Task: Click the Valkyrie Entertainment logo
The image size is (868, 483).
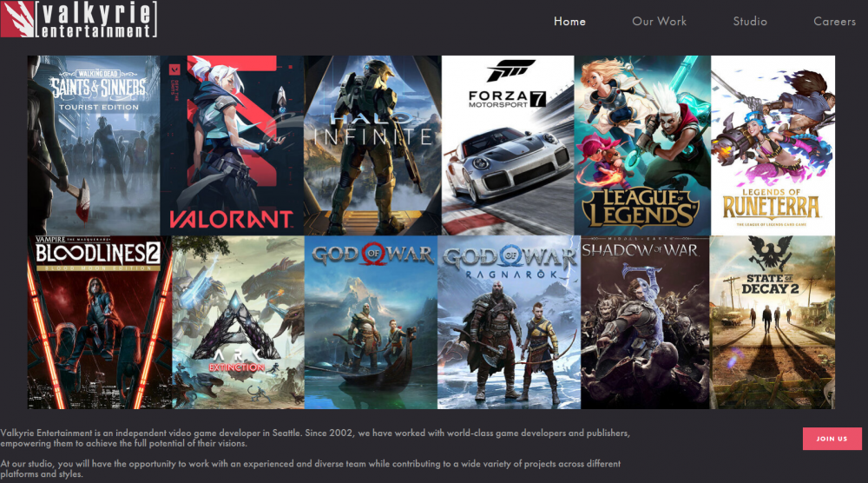Action: [79, 20]
